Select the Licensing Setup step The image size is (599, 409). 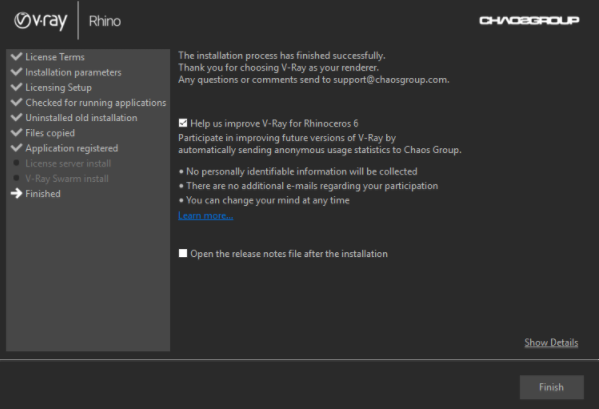coord(58,87)
